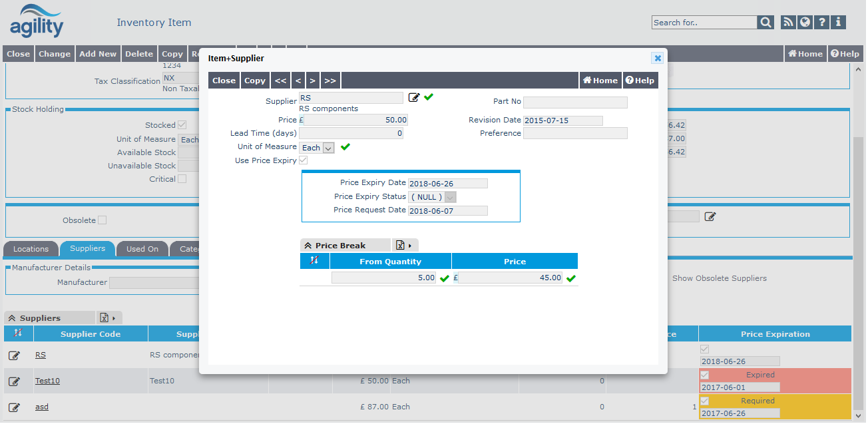Open edit icon for Test10 supplier row
Image resolution: width=868 pixels, height=426 pixels.
(14, 381)
